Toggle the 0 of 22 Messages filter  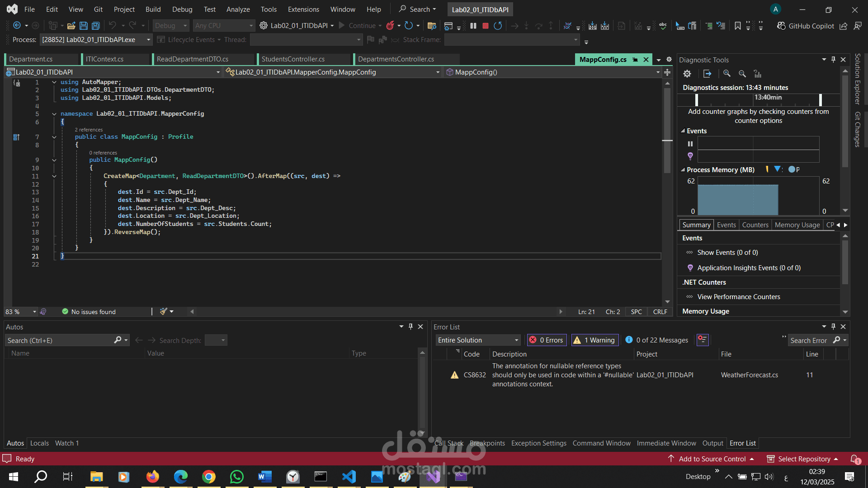[656, 340]
